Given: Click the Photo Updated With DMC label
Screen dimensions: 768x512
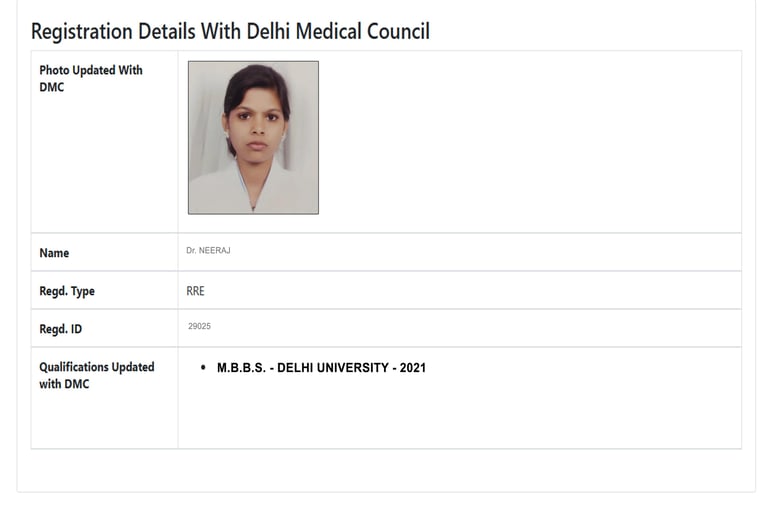Looking at the screenshot, I should click(91, 78).
